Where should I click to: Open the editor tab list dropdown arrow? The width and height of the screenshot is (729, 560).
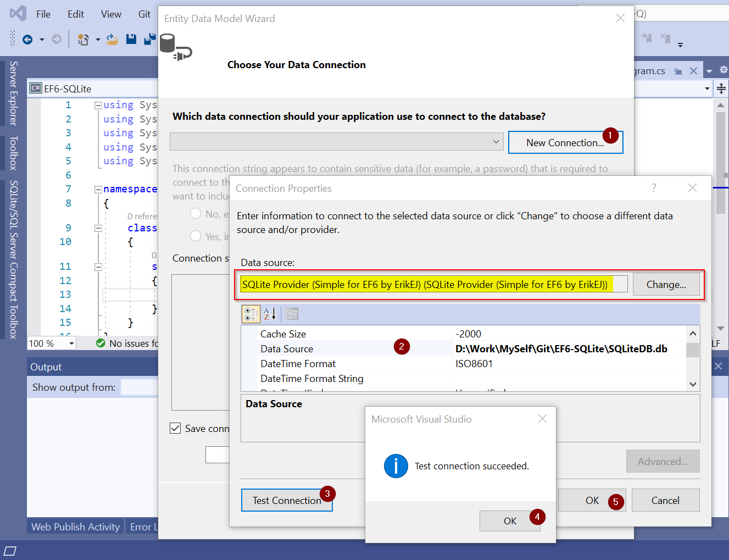(x=709, y=71)
